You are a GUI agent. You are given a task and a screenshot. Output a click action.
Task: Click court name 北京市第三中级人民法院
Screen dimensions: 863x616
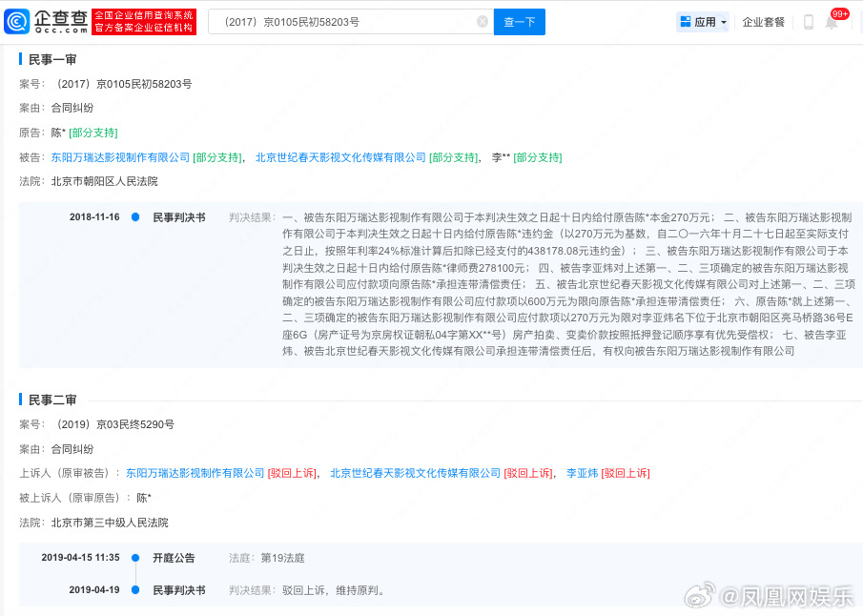[x=110, y=523]
